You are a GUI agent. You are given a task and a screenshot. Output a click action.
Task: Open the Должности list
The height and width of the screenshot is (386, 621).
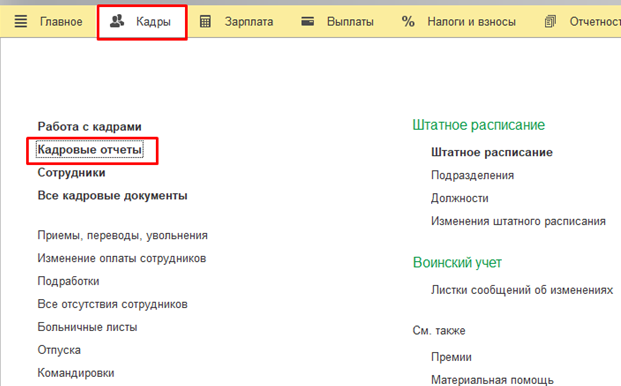pyautogui.click(x=460, y=198)
